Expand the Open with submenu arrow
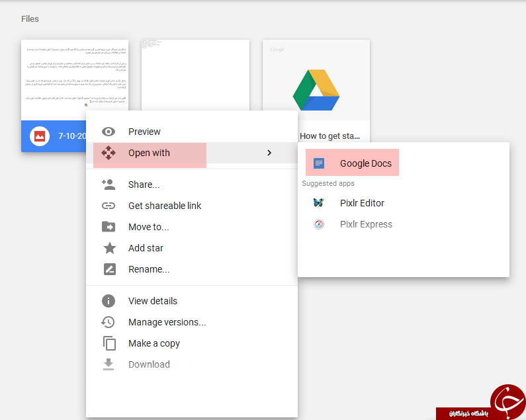The height and width of the screenshot is (420, 526). point(269,153)
